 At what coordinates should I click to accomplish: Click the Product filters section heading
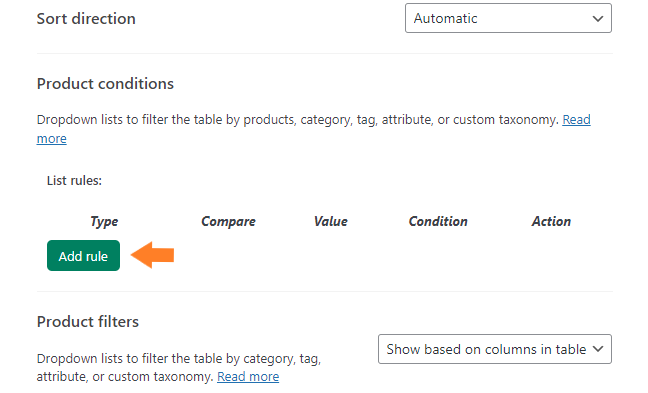click(88, 322)
